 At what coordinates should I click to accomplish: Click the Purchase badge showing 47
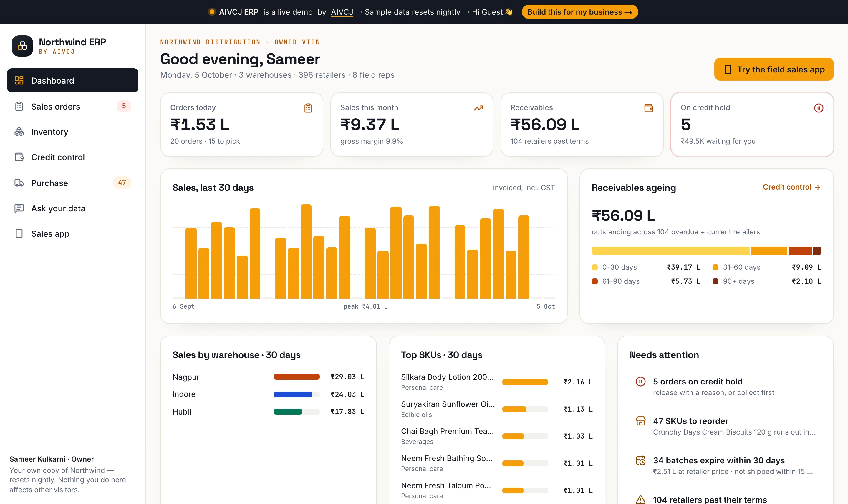click(122, 183)
